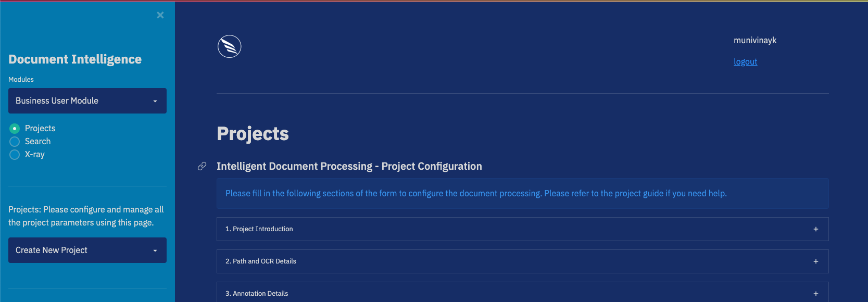
Task: Click the application logo in the header
Action: [x=229, y=46]
